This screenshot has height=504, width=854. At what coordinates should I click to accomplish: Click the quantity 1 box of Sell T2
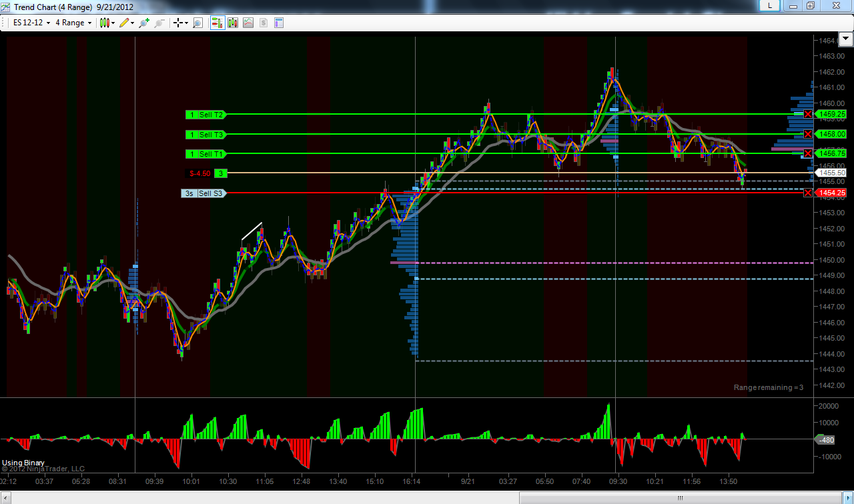coord(191,115)
